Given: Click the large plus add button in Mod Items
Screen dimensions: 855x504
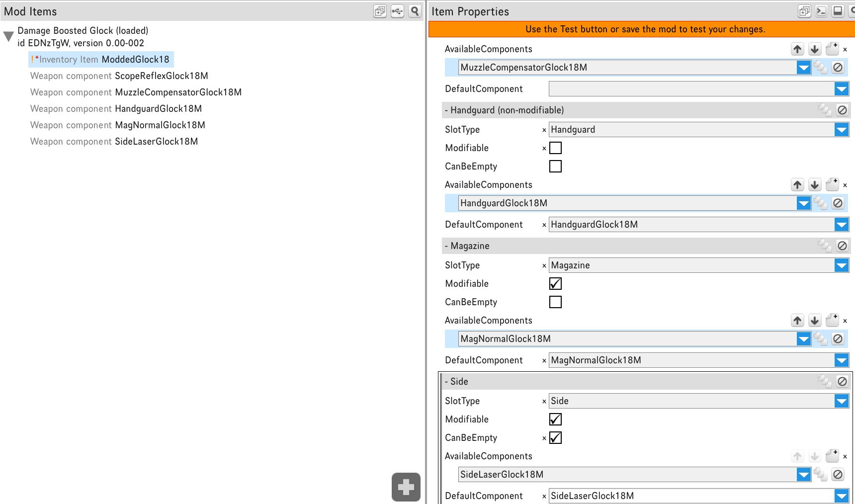Looking at the screenshot, I should click(406, 487).
